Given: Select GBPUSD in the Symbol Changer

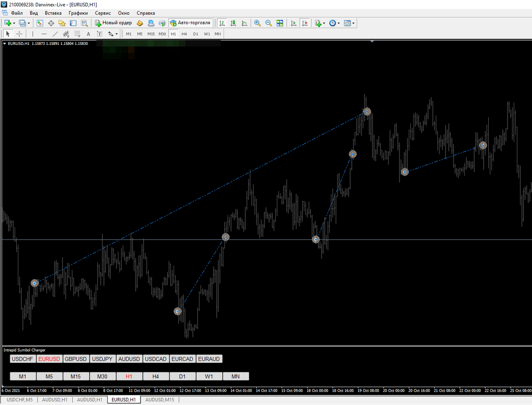Looking at the screenshot, I should 76,359.
